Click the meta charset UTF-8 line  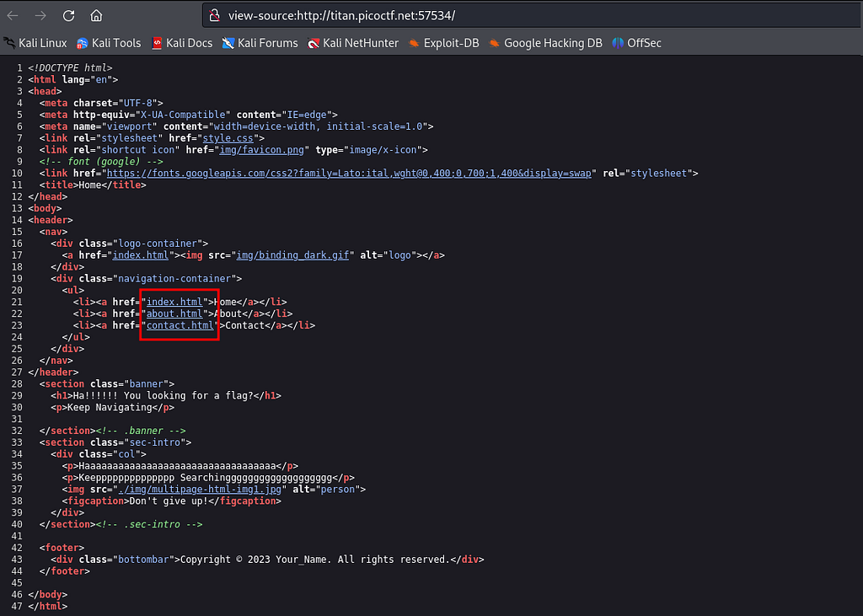101,103
